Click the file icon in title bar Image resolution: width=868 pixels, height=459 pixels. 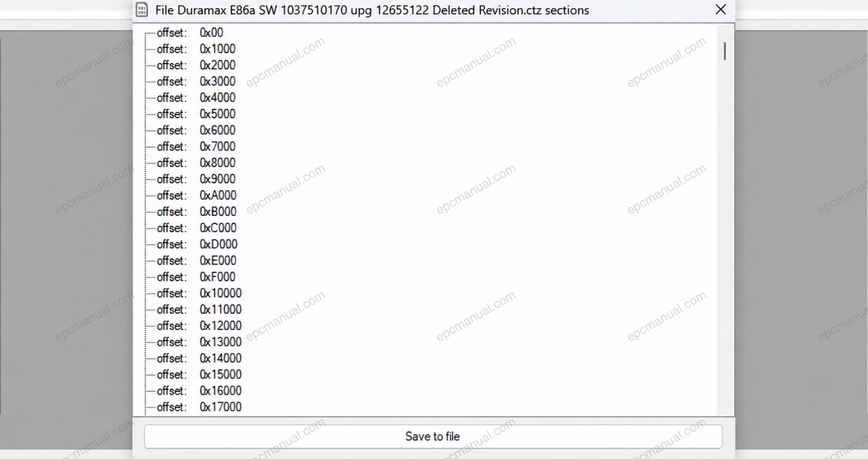tap(142, 10)
